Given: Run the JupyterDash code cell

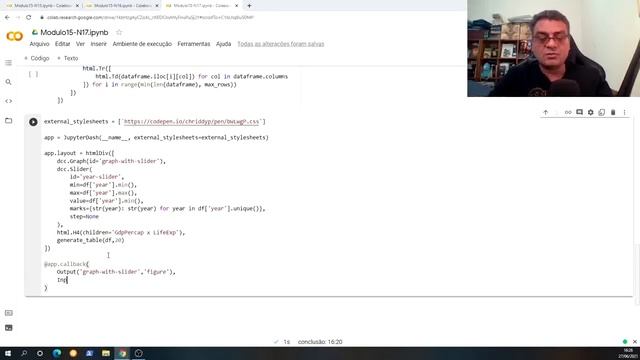Looking at the screenshot, I should point(33,122).
